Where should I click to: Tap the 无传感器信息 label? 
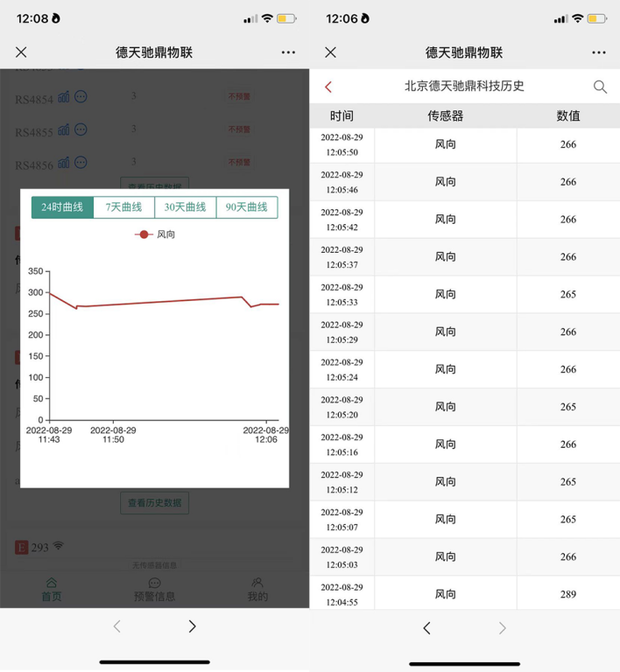[x=154, y=566]
